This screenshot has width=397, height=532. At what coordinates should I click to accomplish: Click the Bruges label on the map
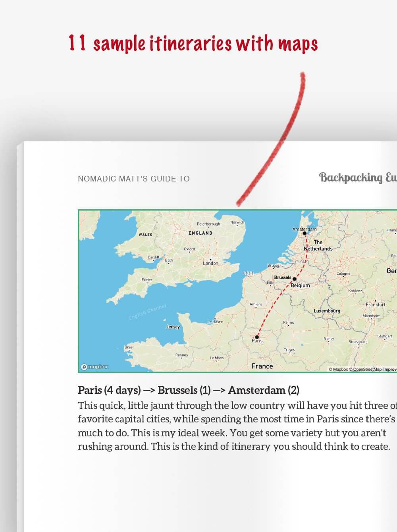click(274, 265)
